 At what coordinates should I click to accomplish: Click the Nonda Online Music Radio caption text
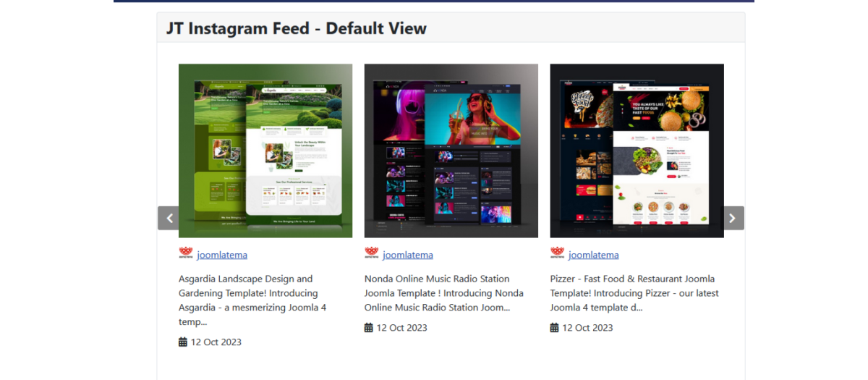443,292
